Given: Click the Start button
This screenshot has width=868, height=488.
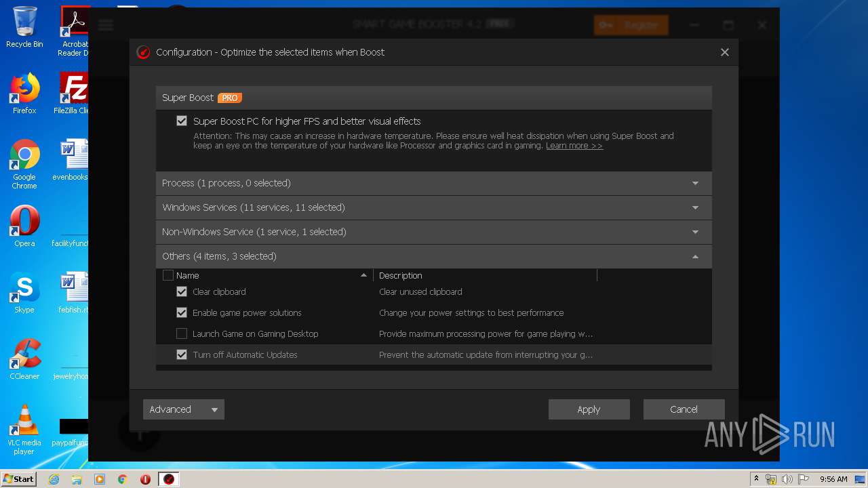Looking at the screenshot, I should 18,479.
